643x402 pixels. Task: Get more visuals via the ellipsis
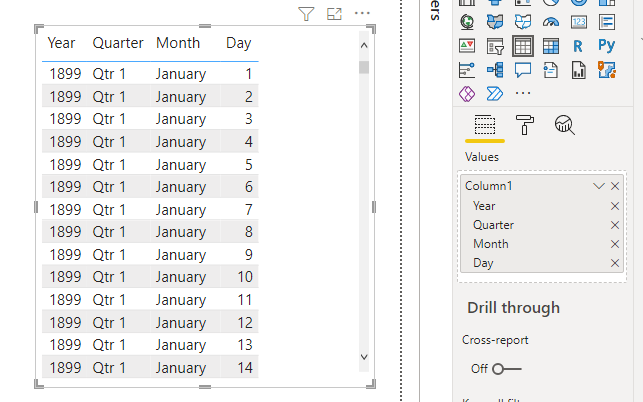[x=523, y=94]
